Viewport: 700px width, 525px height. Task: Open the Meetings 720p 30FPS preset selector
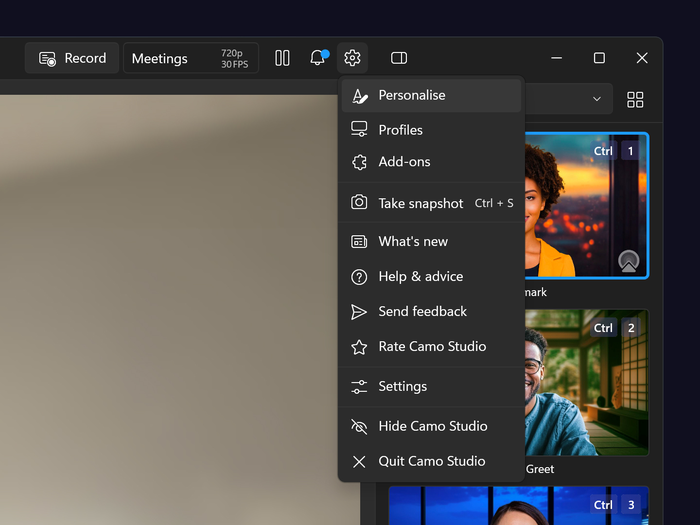pyautogui.click(x=191, y=58)
